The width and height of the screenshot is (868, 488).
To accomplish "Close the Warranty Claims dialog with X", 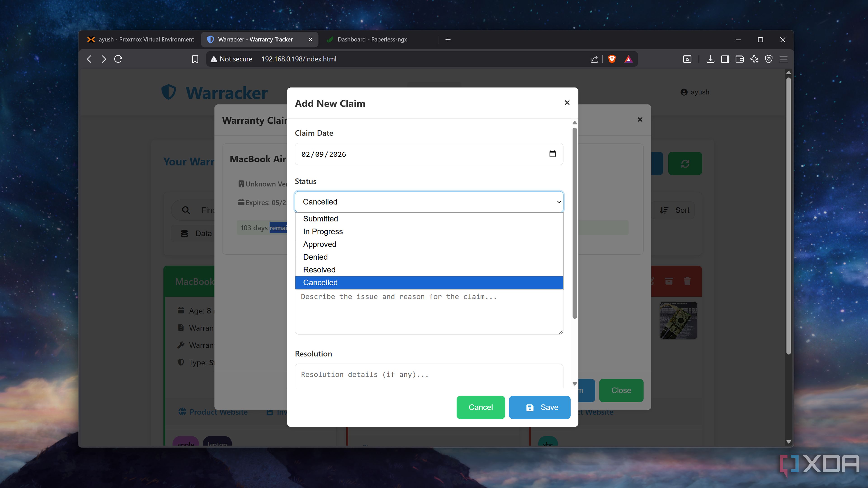I will 640,120.
